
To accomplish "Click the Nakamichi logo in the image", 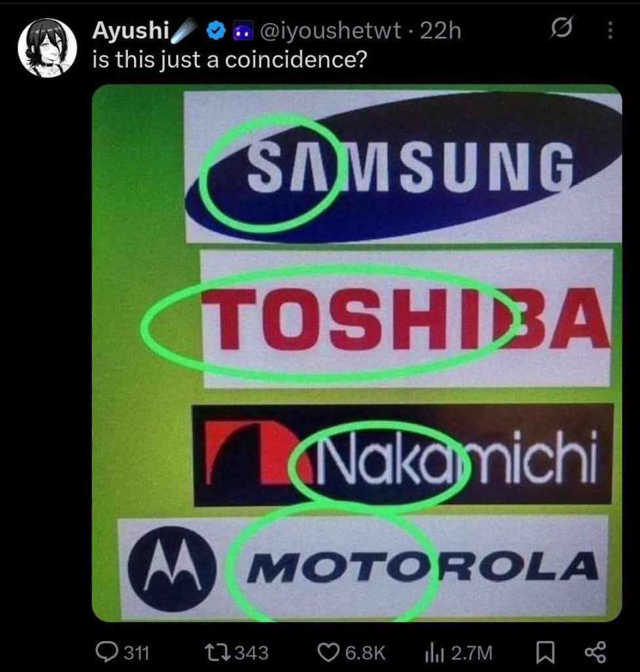I will [x=403, y=456].
